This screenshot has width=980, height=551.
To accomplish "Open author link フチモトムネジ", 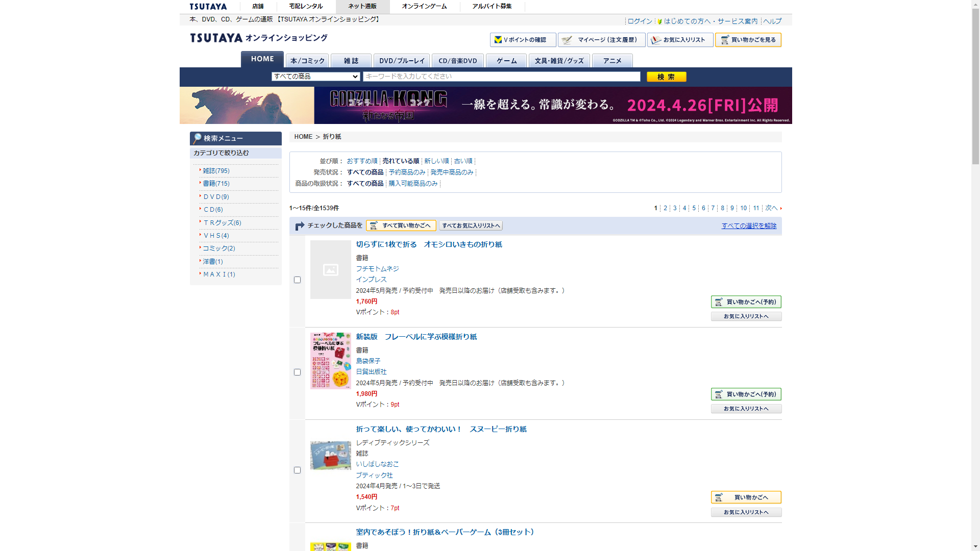I will click(x=377, y=269).
